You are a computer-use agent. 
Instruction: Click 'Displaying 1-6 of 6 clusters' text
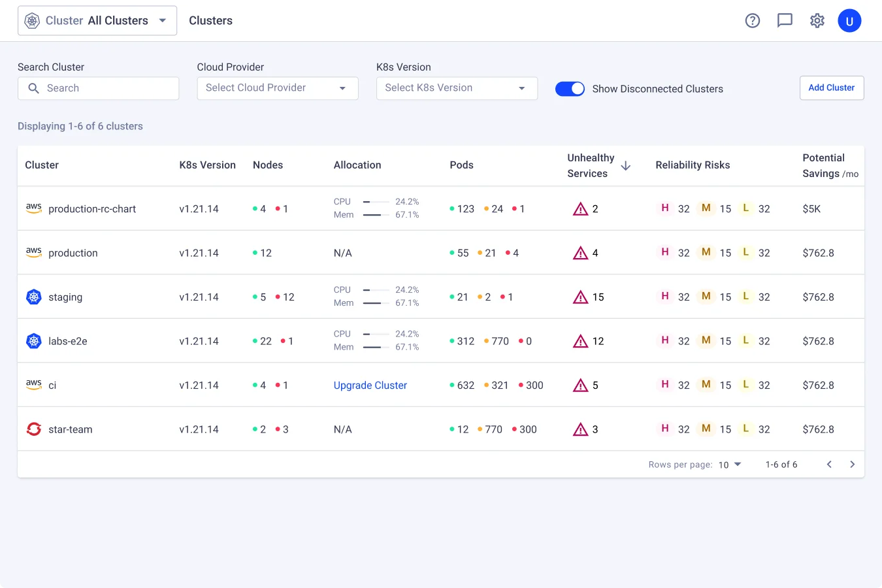tap(80, 126)
